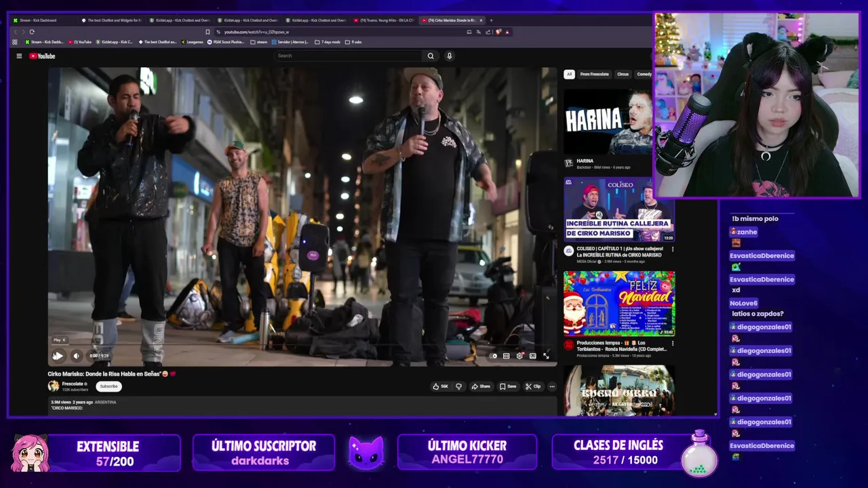Screen dimensions: 868x488
Task: Expand the video description box
Action: point(302,405)
